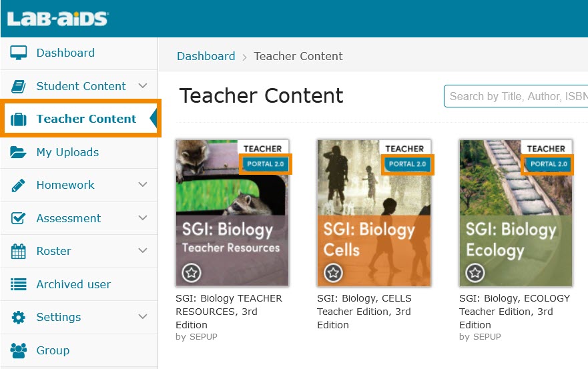Toggle favorite star on SGI: Biology Ecology

click(475, 272)
